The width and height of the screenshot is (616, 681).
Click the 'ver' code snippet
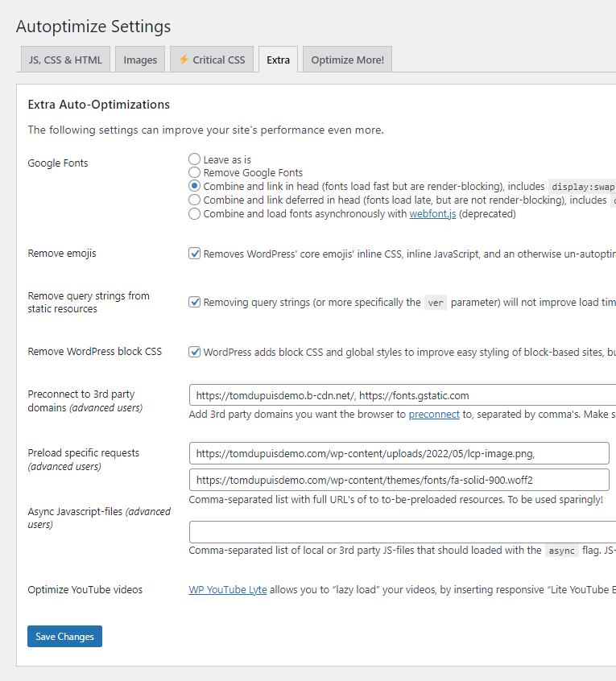[x=436, y=303]
